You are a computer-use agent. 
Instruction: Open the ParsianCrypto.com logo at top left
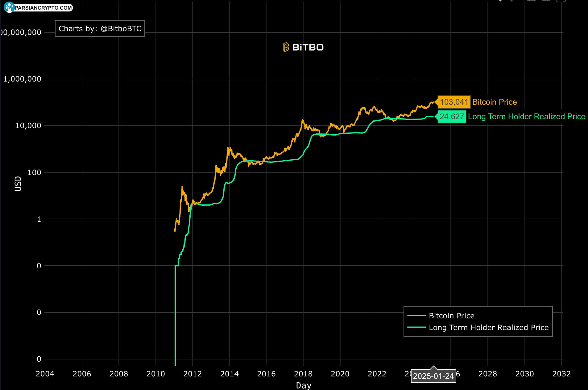click(x=38, y=7)
